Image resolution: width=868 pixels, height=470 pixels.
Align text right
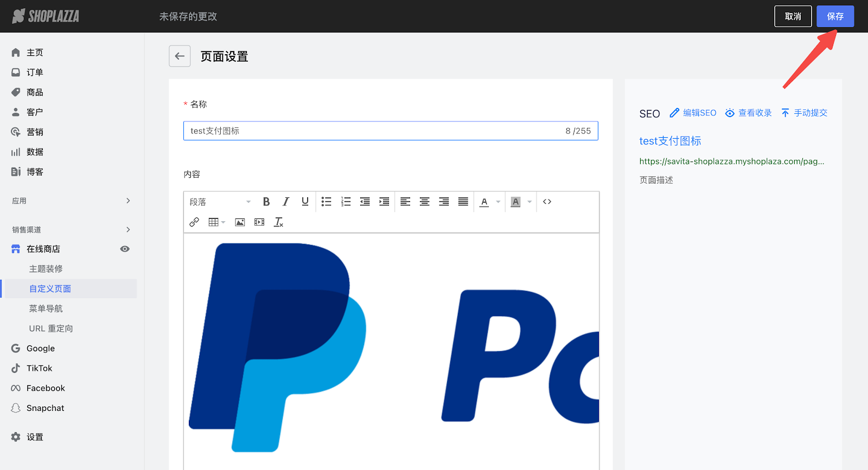coord(444,202)
